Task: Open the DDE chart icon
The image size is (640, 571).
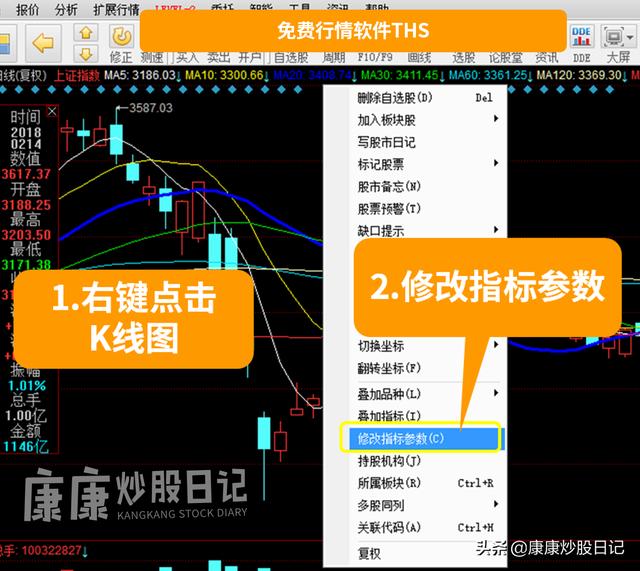Action: coord(582,36)
